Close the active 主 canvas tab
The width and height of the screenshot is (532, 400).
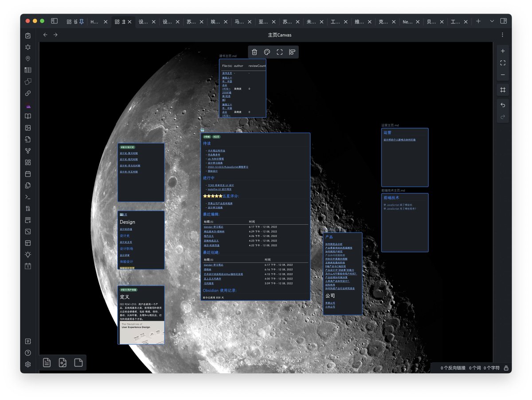point(129,21)
